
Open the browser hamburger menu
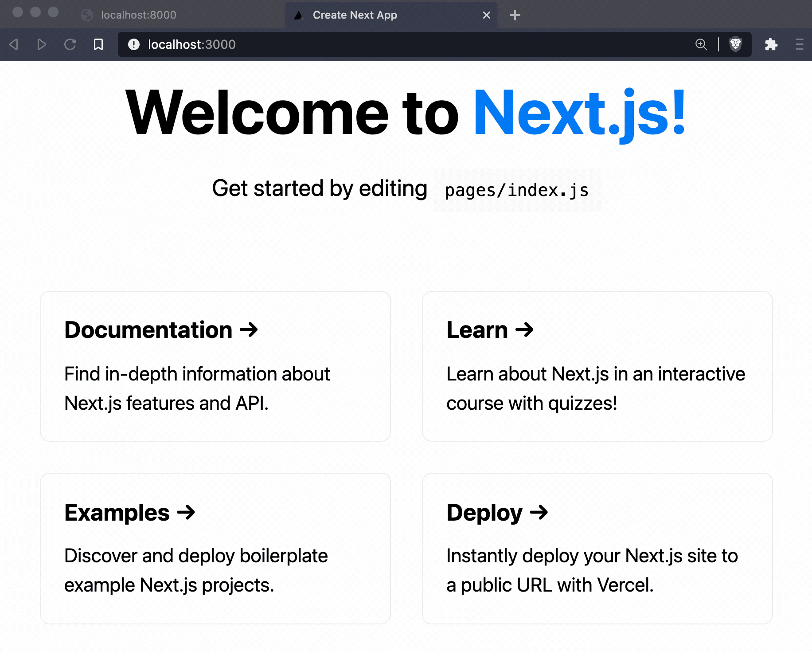point(800,44)
